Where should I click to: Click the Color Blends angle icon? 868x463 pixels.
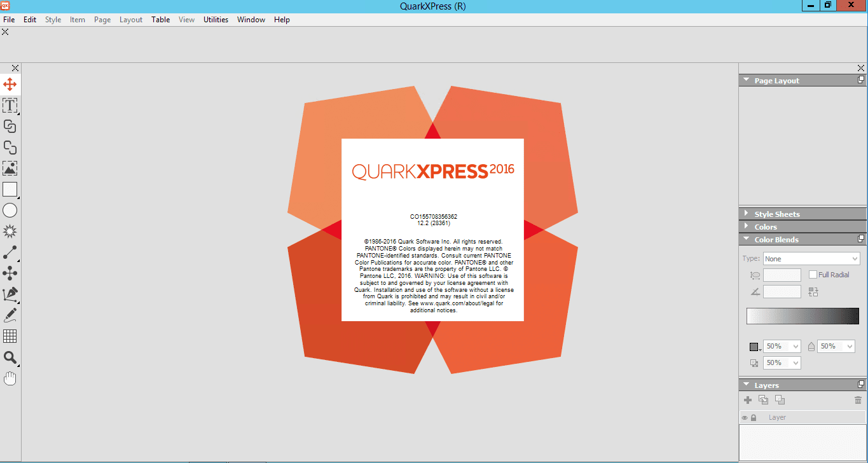tap(755, 292)
